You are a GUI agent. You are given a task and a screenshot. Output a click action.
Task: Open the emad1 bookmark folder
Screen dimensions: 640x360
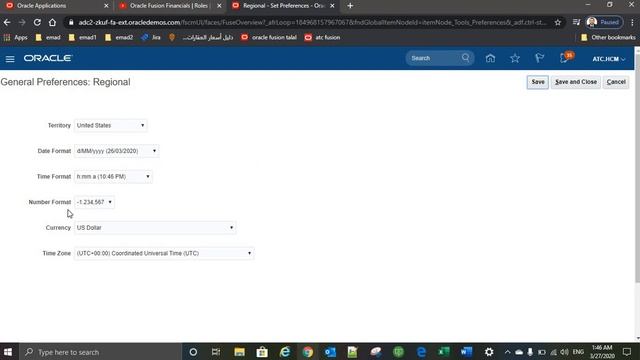click(x=82, y=38)
